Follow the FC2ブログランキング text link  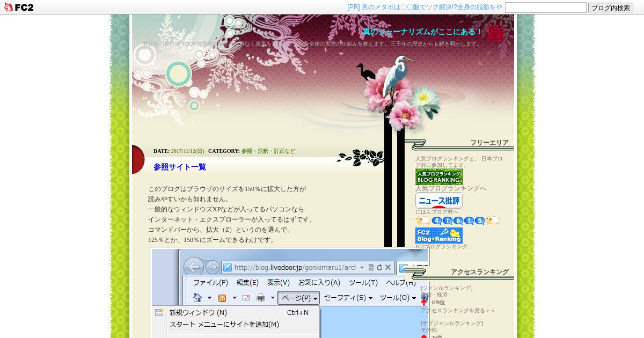click(x=441, y=247)
